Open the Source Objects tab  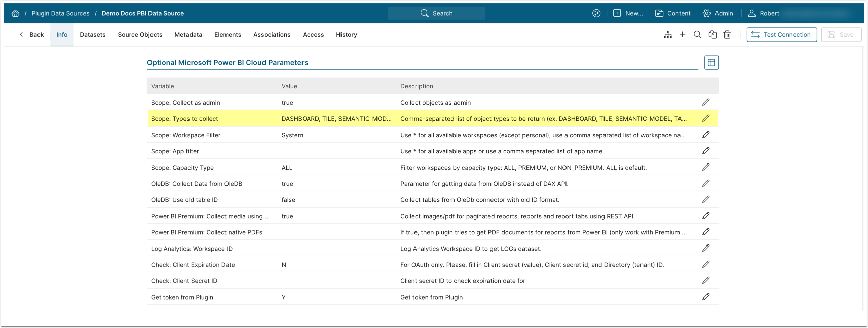(140, 35)
